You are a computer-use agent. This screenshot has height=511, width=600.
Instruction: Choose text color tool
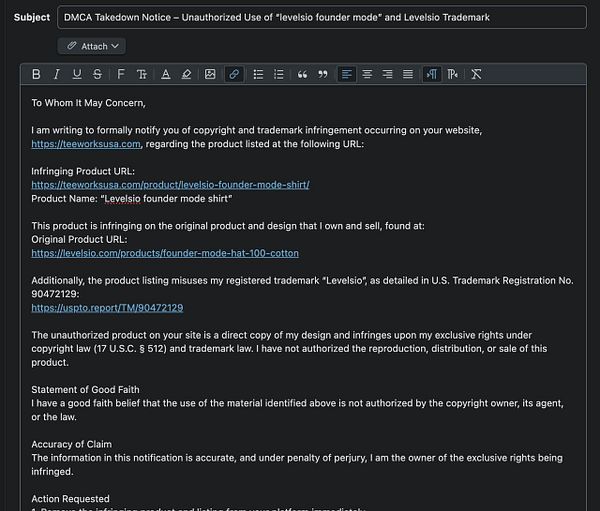tap(166, 74)
